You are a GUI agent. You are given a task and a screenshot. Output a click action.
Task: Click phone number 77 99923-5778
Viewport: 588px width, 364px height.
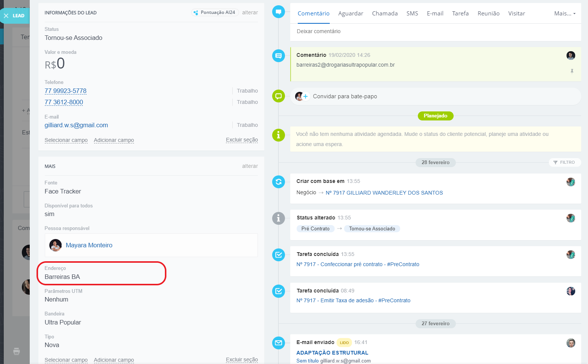(66, 91)
